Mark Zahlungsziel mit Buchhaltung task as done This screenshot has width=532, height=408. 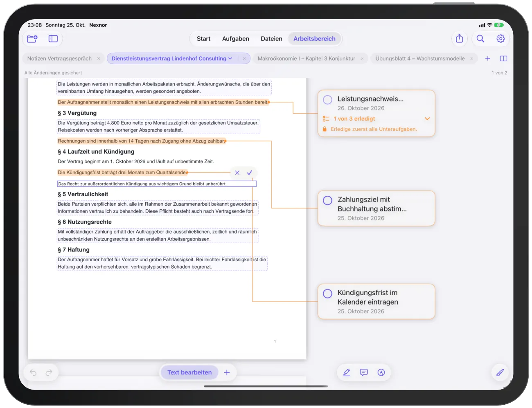(327, 200)
